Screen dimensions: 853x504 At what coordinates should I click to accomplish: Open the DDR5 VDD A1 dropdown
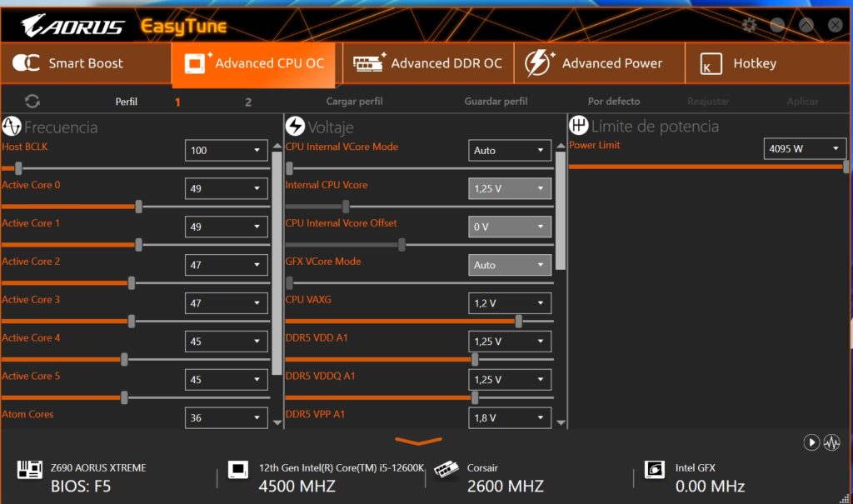[x=510, y=342]
